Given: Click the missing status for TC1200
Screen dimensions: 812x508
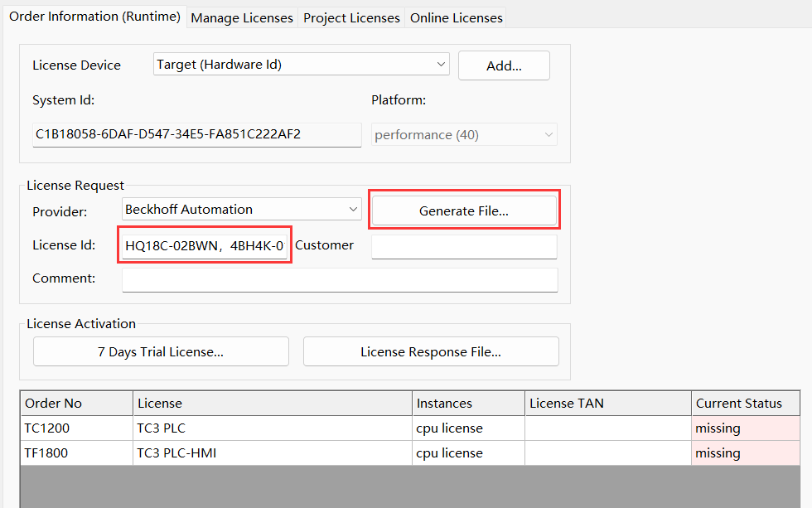Looking at the screenshot, I should pyautogui.click(x=746, y=428).
